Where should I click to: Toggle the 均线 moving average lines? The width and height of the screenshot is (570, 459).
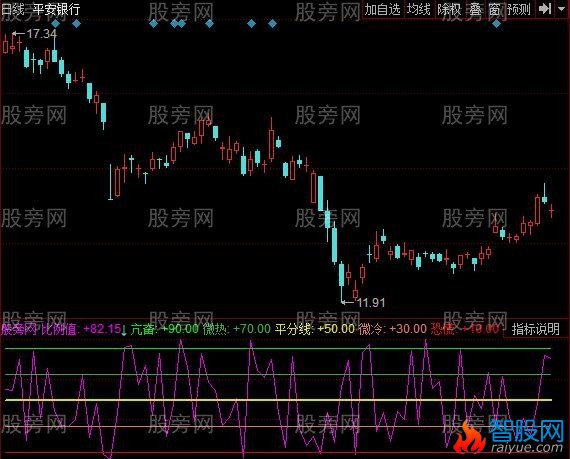[x=418, y=9]
